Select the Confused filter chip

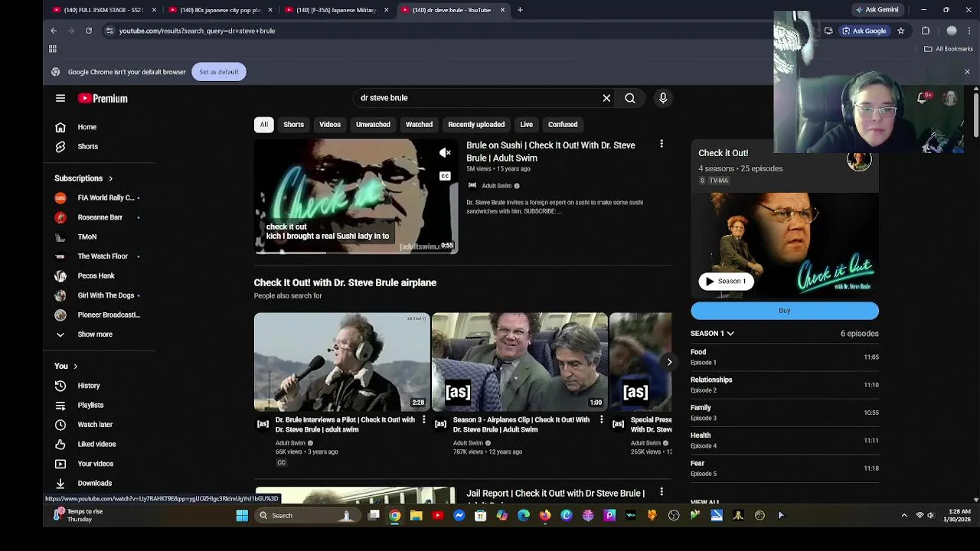click(563, 124)
